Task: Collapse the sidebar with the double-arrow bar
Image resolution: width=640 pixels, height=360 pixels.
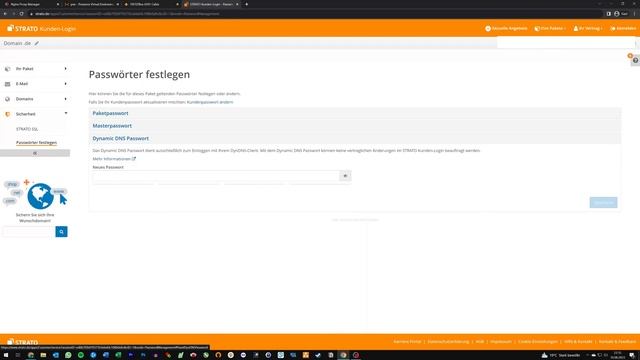Action: [x=35, y=153]
